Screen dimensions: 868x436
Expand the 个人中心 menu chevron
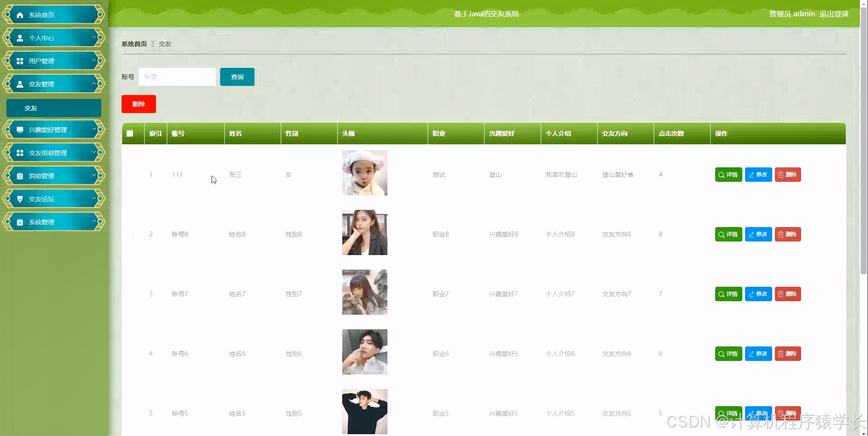tap(94, 37)
